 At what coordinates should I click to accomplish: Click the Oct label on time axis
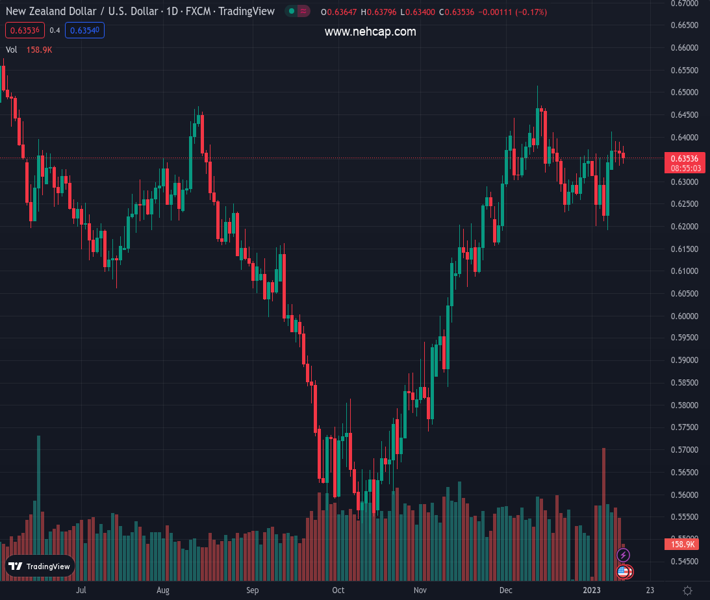338,590
